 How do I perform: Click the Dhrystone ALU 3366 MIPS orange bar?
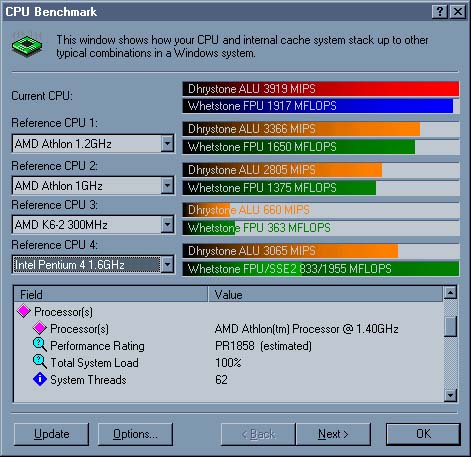click(321, 129)
